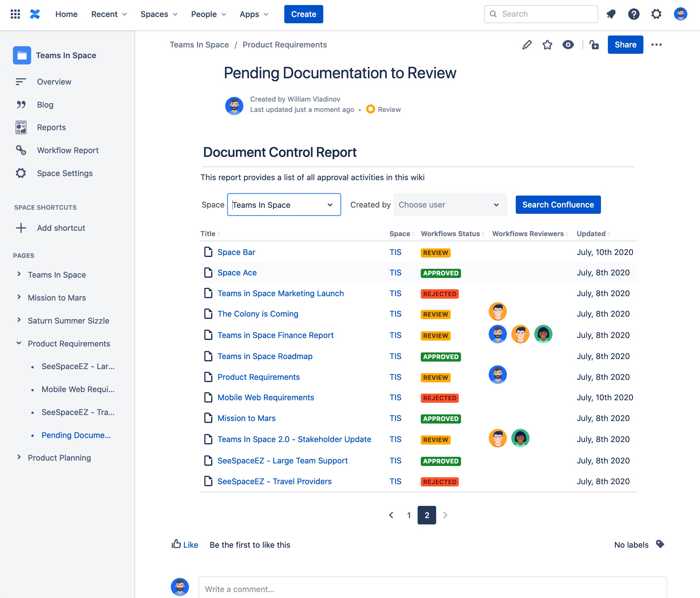Star this page as favorite
This screenshot has width=700, height=598.
point(547,45)
